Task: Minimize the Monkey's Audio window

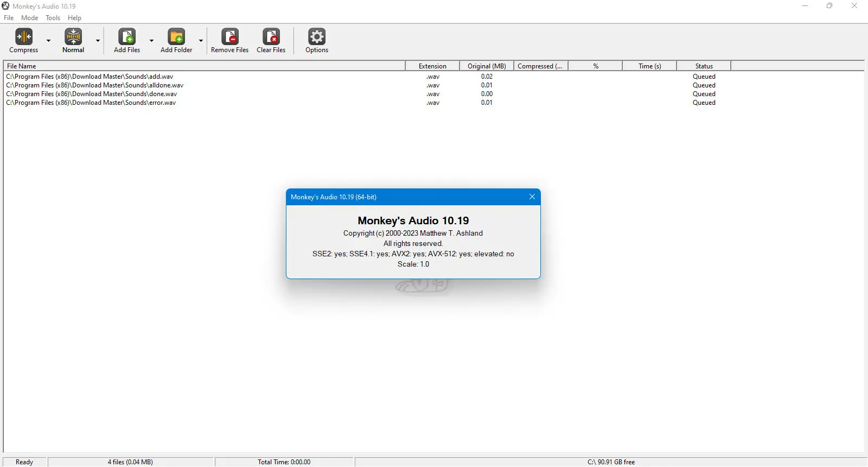Action: (805, 6)
